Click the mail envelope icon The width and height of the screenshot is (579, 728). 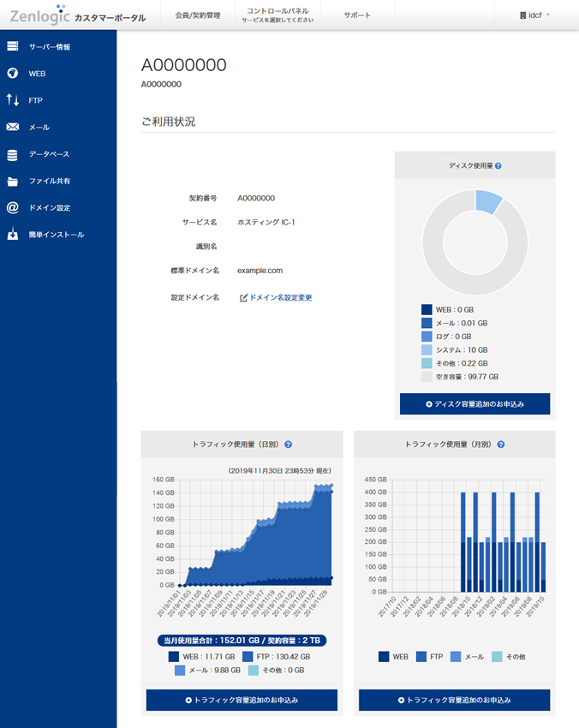pos(12,128)
